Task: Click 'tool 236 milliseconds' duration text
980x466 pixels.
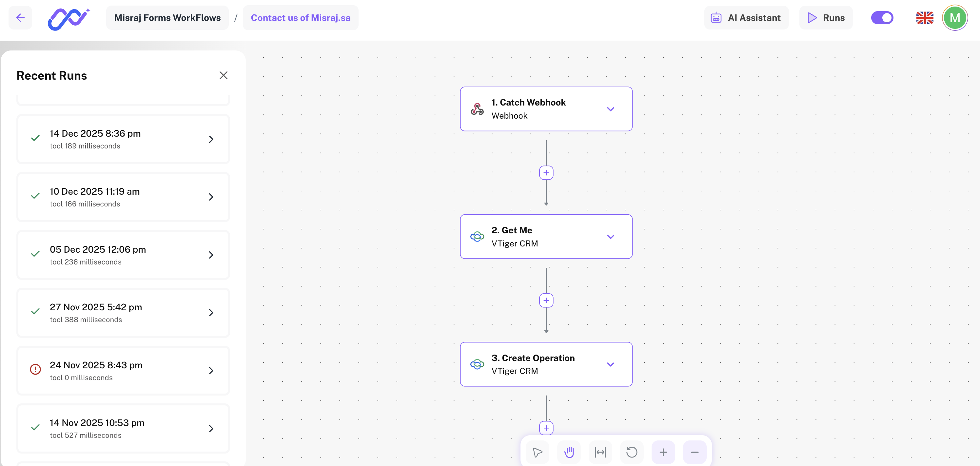Action: (86, 262)
